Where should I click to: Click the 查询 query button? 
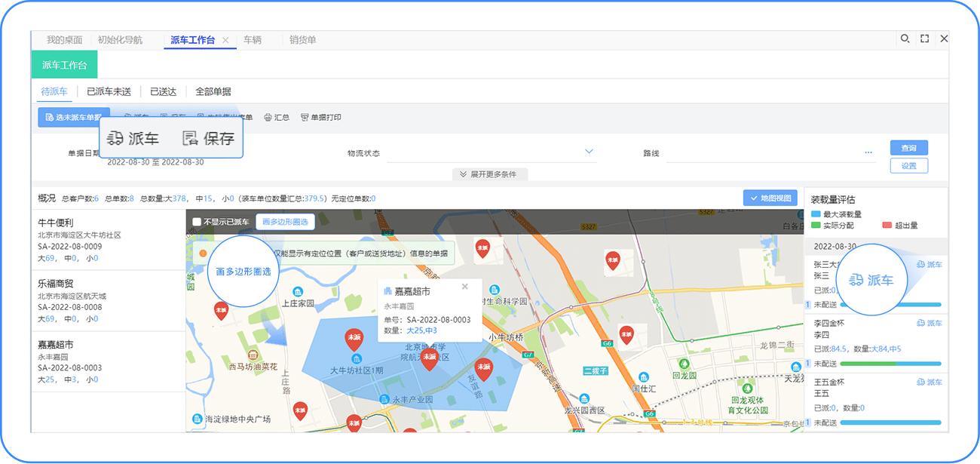[908, 147]
